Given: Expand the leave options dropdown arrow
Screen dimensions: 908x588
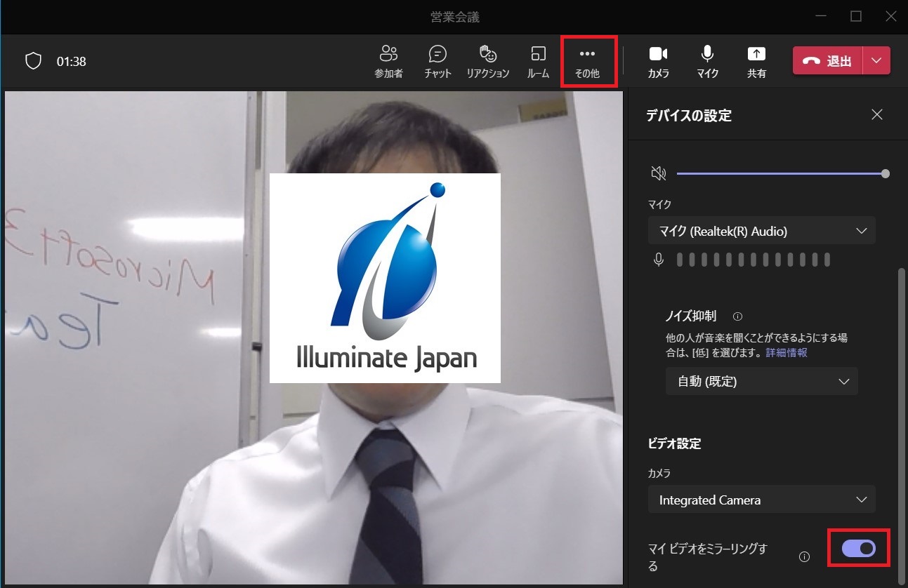Looking at the screenshot, I should coord(876,61).
